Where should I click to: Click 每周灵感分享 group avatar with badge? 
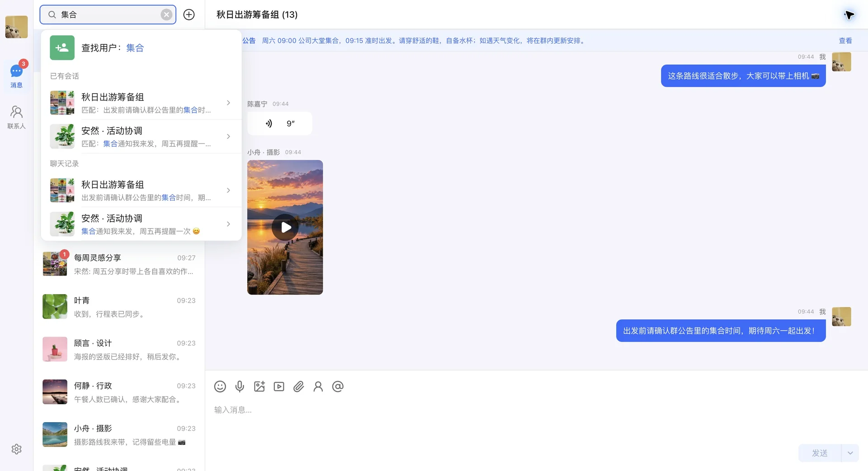tap(55, 264)
